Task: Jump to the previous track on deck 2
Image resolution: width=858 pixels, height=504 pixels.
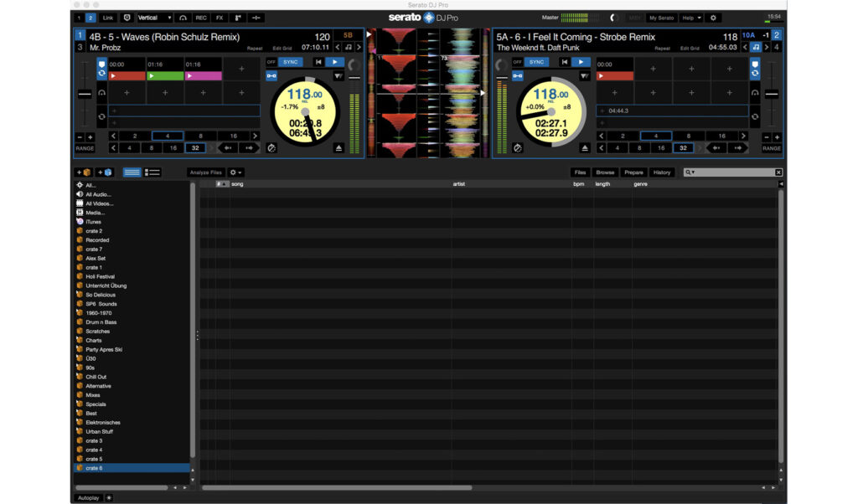Action: (565, 62)
